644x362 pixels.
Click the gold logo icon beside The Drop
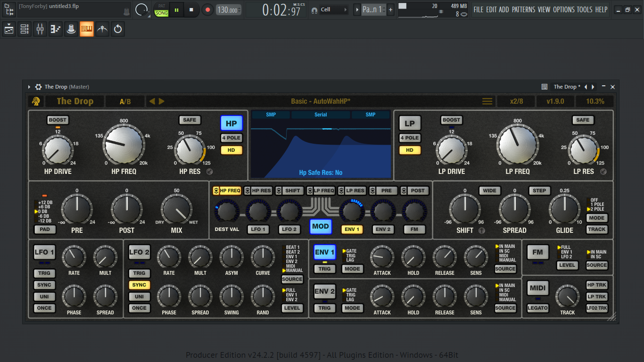(36, 101)
